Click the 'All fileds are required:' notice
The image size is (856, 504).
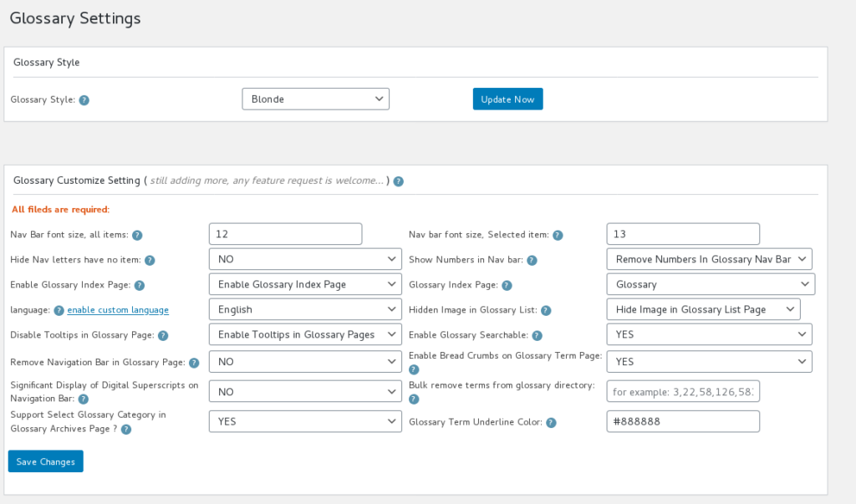(60, 209)
